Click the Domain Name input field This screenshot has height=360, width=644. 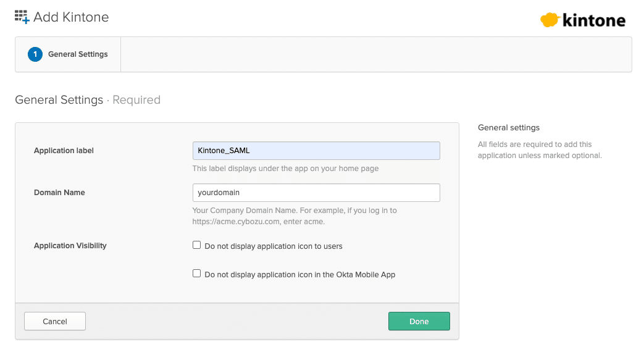click(x=316, y=193)
